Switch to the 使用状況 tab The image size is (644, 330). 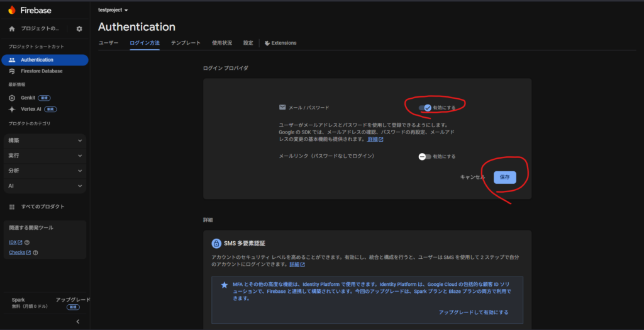click(x=222, y=43)
